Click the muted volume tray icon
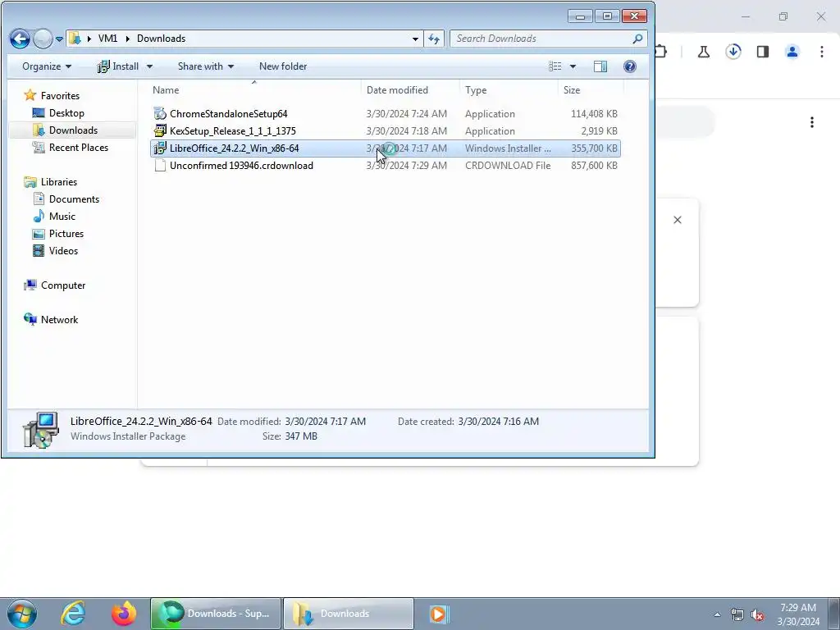The width and height of the screenshot is (840, 630). (757, 614)
